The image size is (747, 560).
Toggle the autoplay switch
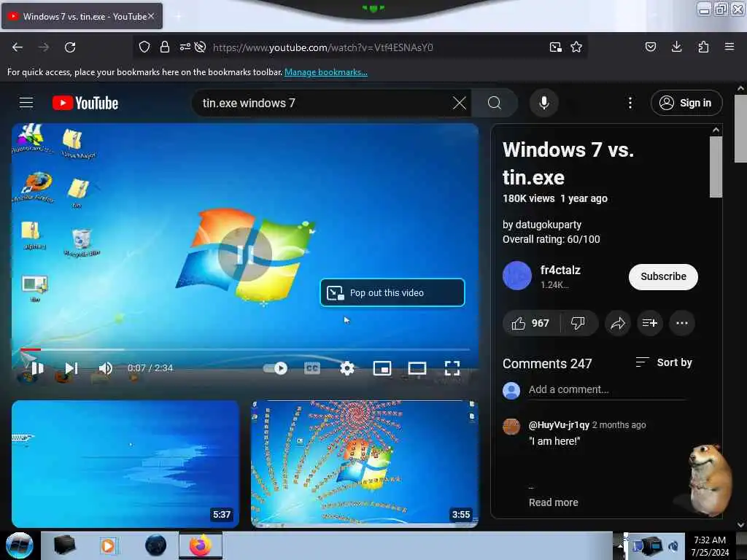click(276, 368)
